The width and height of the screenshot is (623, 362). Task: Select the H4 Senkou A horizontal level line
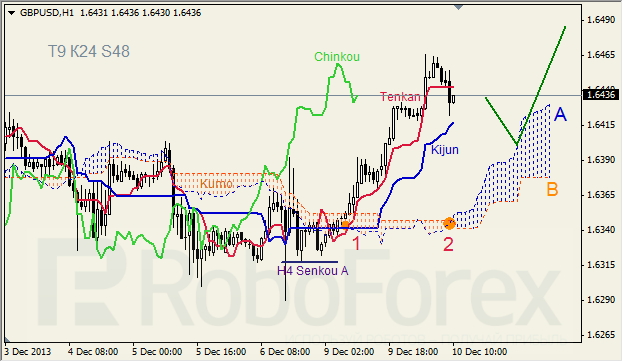pos(309,262)
